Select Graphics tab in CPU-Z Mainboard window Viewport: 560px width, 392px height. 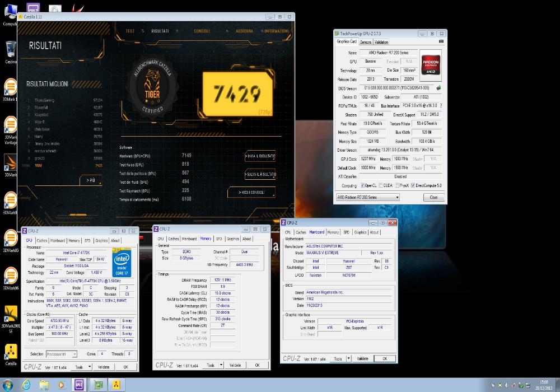click(x=360, y=232)
